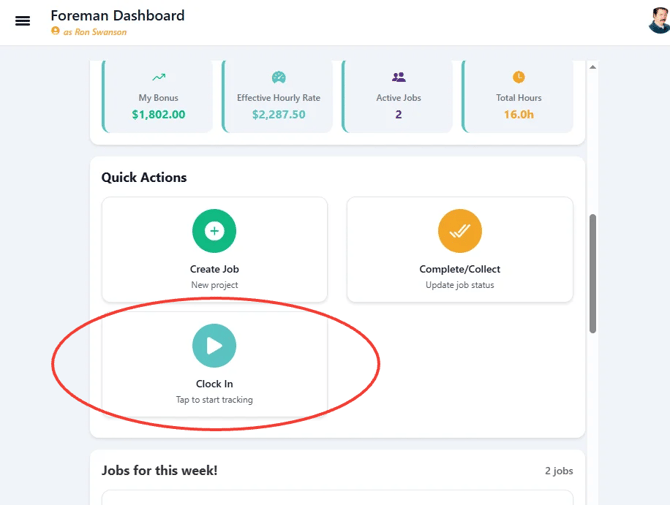The height and width of the screenshot is (505, 670).
Task: Click the 'Tap to start tracking' text
Action: 215,400
